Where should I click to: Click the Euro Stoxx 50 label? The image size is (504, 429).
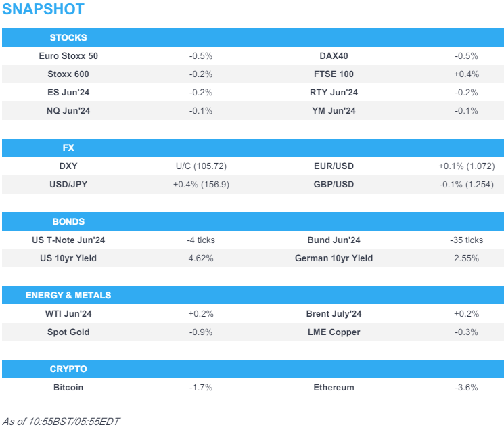pos(68,56)
